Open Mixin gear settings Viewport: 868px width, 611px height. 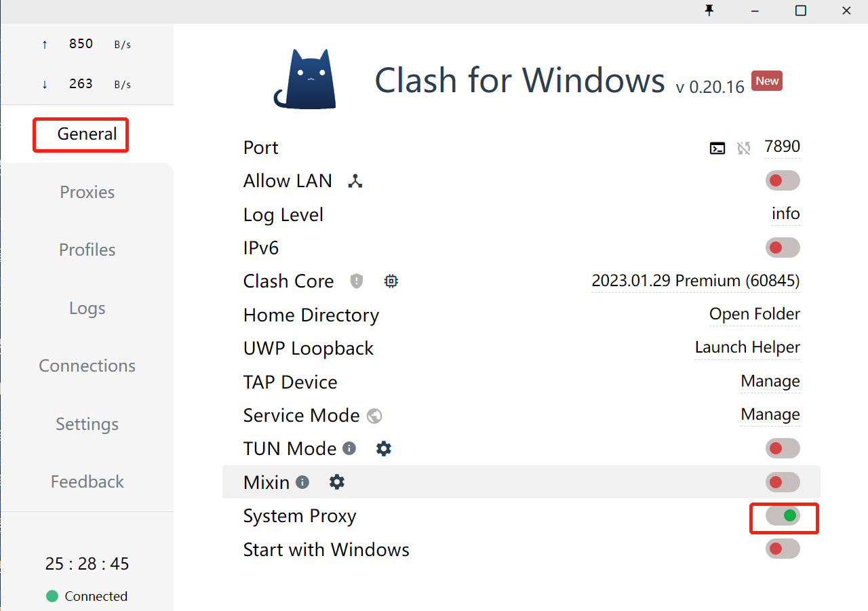337,482
